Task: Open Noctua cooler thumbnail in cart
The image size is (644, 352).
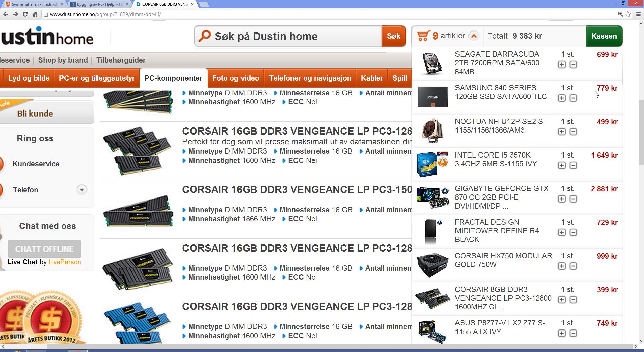Action: coord(433,130)
